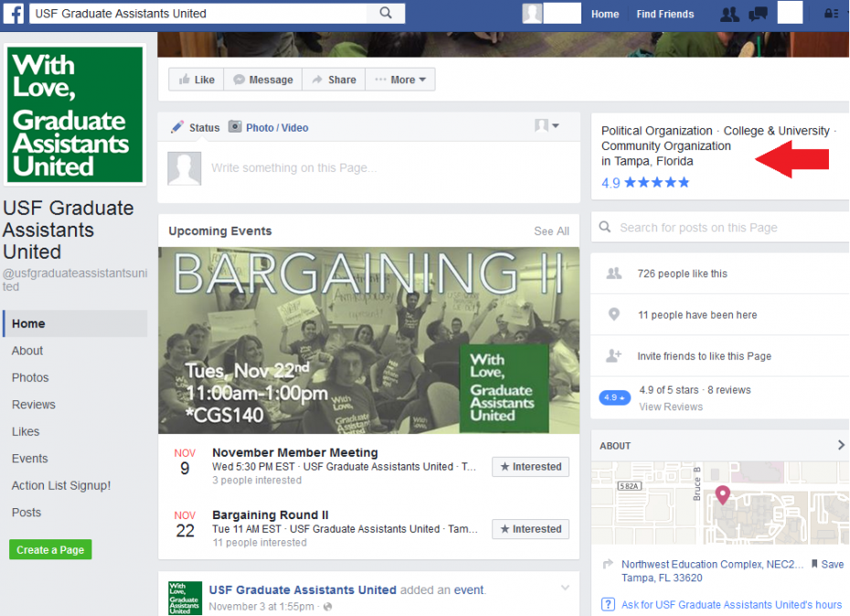Open the Bargaining Round II event link

click(271, 515)
